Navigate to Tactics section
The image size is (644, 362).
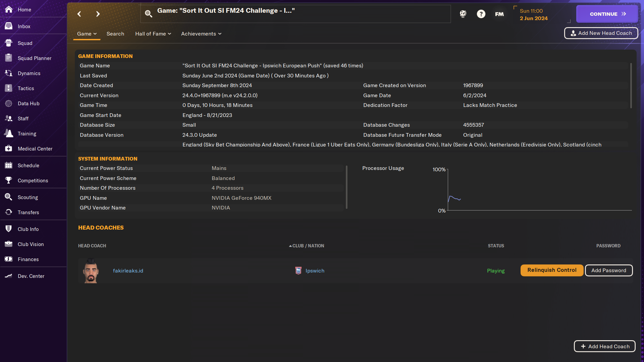[25, 88]
